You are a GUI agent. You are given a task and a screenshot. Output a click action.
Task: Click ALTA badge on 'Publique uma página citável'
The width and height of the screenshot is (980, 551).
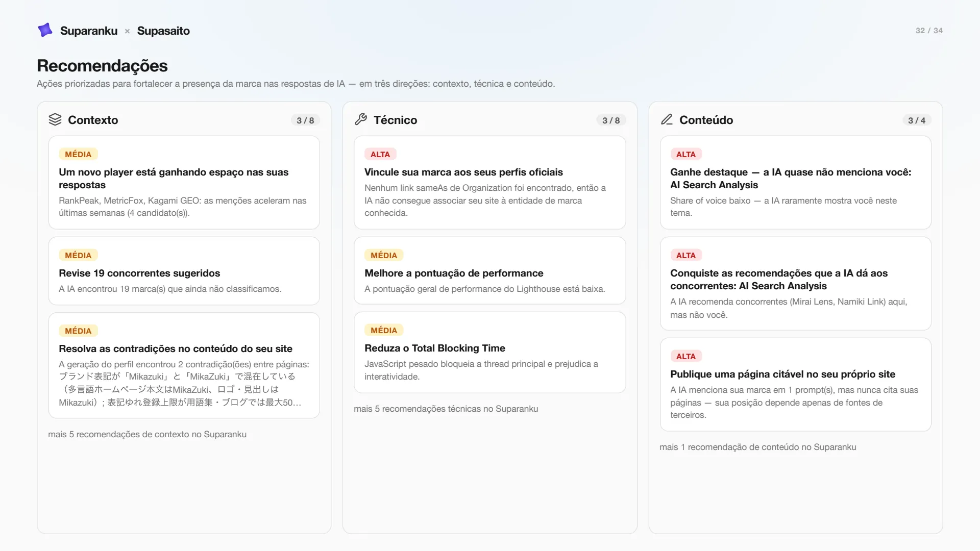(x=686, y=356)
